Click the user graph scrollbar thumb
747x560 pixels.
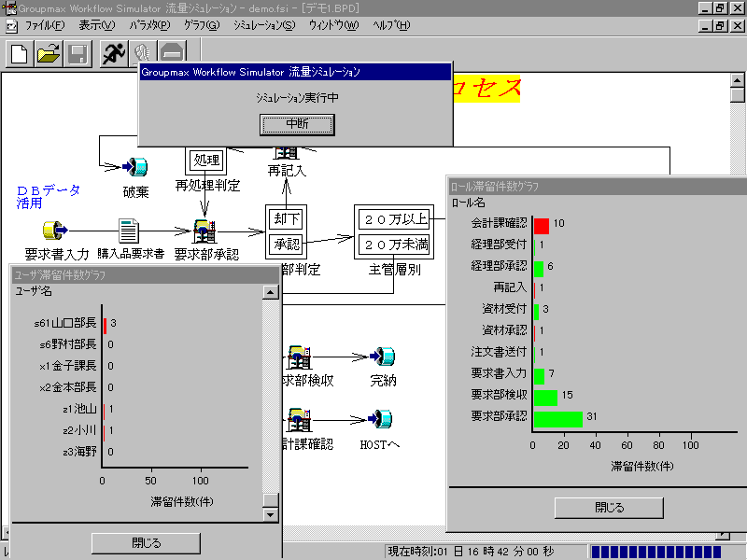[x=271, y=500]
